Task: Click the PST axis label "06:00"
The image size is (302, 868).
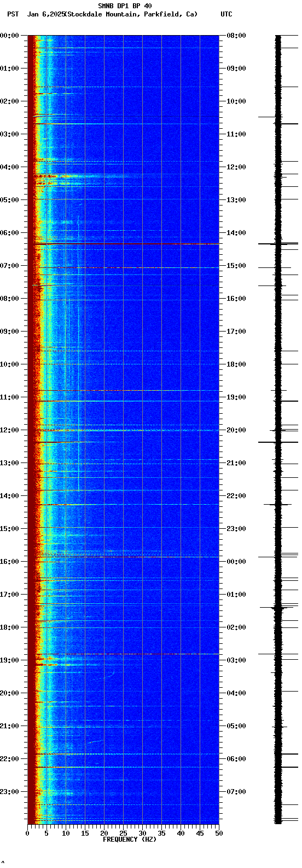Action: [9, 233]
